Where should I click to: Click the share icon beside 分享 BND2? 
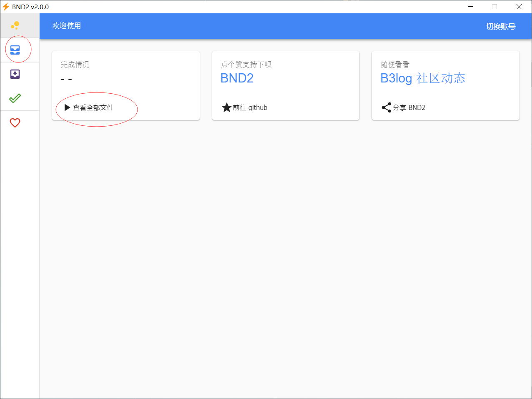[386, 107]
